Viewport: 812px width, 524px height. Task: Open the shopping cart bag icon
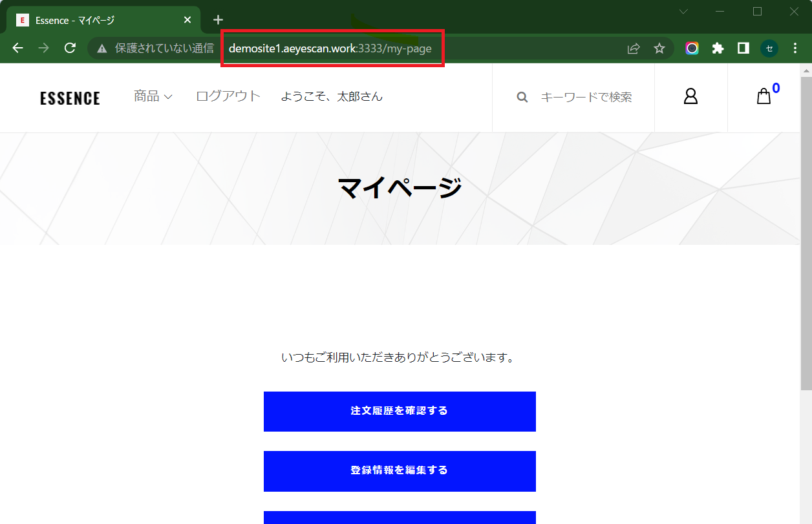coord(764,96)
